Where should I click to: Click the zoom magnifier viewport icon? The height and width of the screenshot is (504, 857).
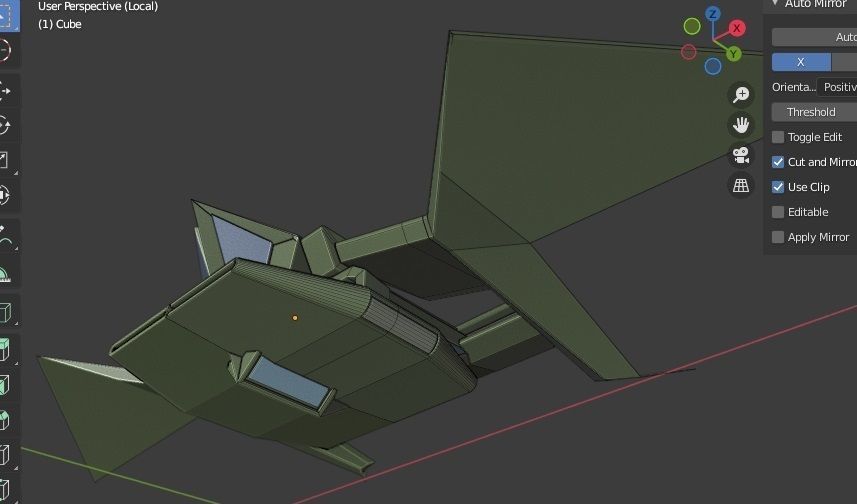(x=741, y=95)
